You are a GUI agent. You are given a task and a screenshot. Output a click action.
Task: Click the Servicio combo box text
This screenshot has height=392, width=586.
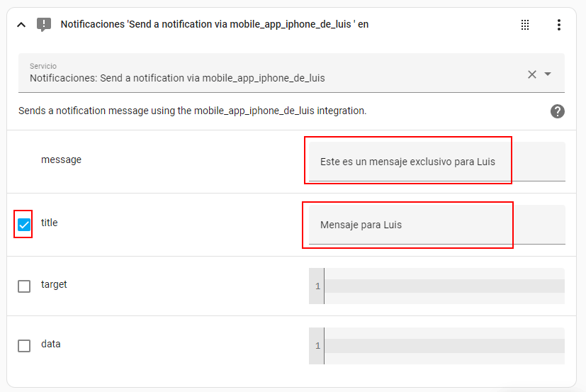(x=177, y=78)
